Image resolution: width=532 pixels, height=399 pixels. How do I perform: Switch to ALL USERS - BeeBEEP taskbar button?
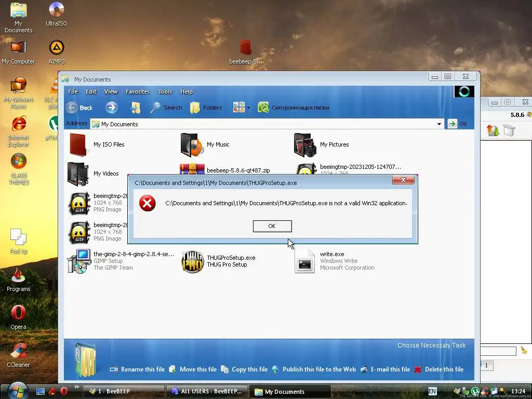[x=207, y=391]
